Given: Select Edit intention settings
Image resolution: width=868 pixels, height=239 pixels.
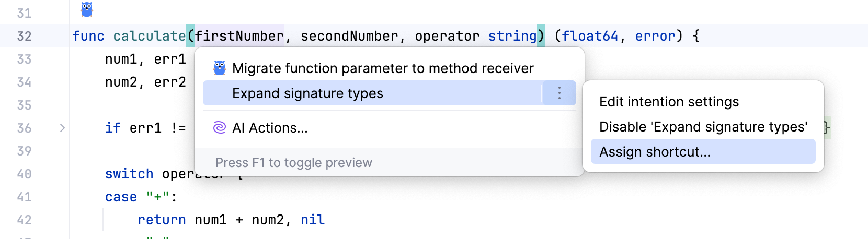Looking at the screenshot, I should (669, 102).
